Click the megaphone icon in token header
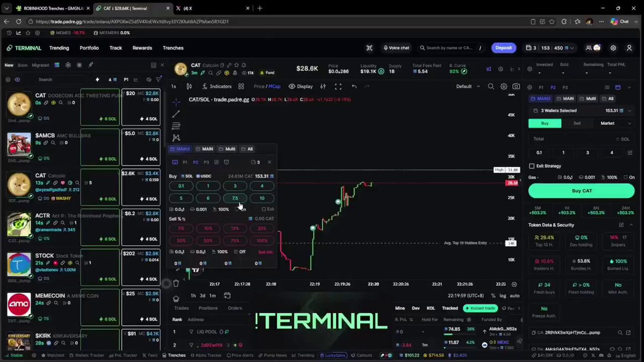Screen dimensions: 644x362 (x=488, y=69)
